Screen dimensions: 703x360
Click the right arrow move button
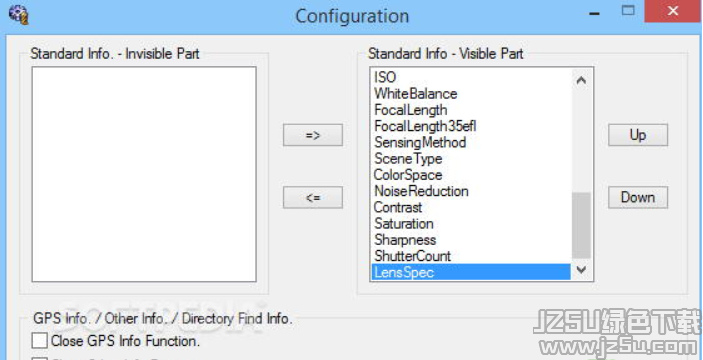coord(312,135)
